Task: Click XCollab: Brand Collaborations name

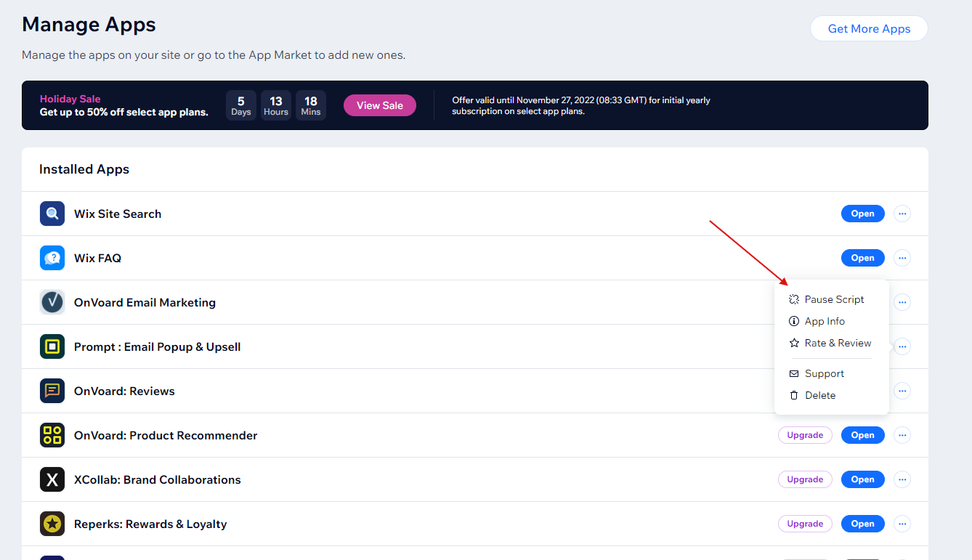Action: point(158,479)
